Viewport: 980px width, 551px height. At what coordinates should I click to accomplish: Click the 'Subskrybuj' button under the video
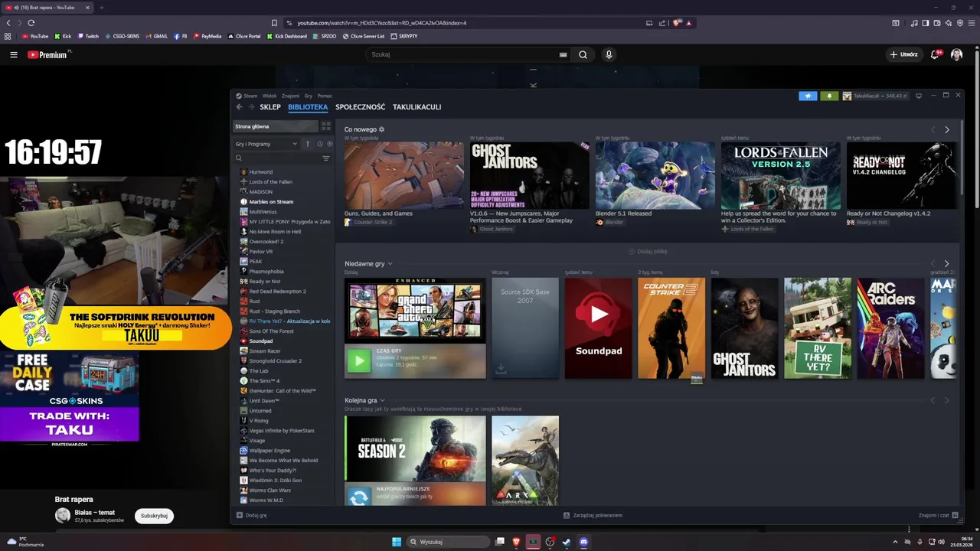[x=154, y=516]
